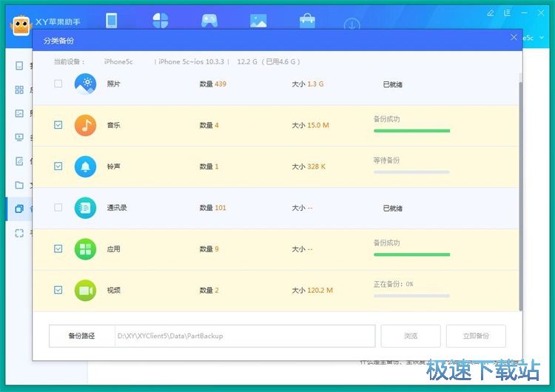Uncheck the Music backup checkbox
555x392 pixels.
click(x=58, y=125)
